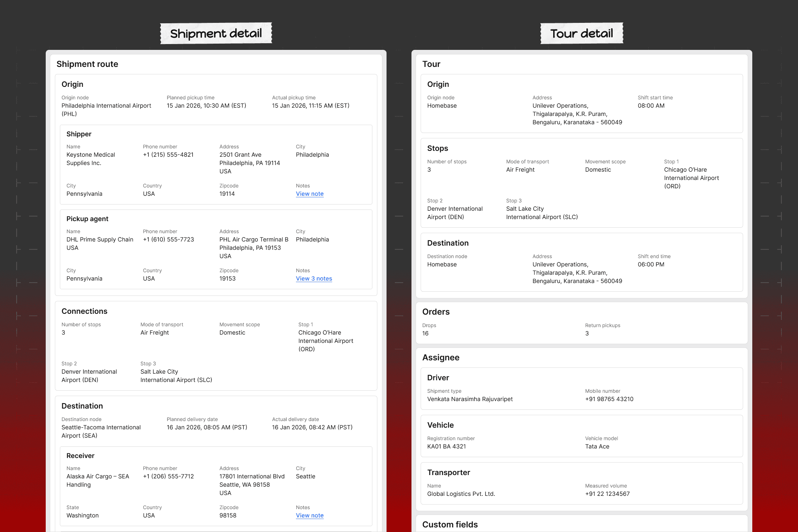Open the Shipper's View note link

(x=310, y=194)
